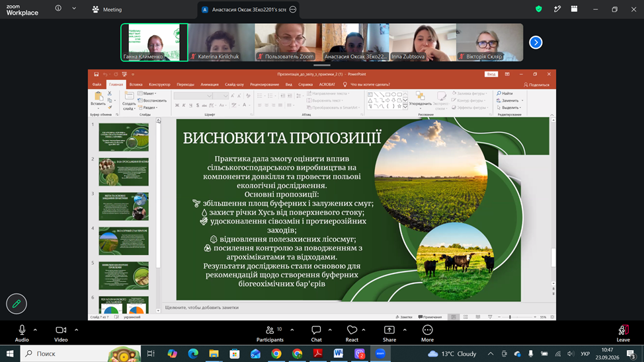
Task: Toggle the Заметки notes pane button
Action: (x=404, y=317)
